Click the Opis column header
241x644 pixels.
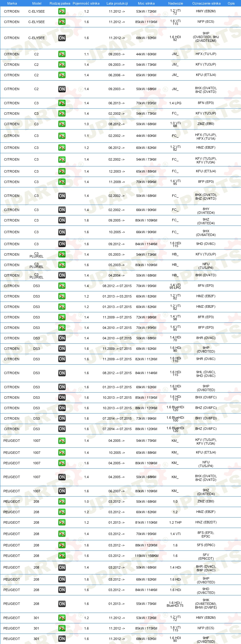(x=231, y=3)
